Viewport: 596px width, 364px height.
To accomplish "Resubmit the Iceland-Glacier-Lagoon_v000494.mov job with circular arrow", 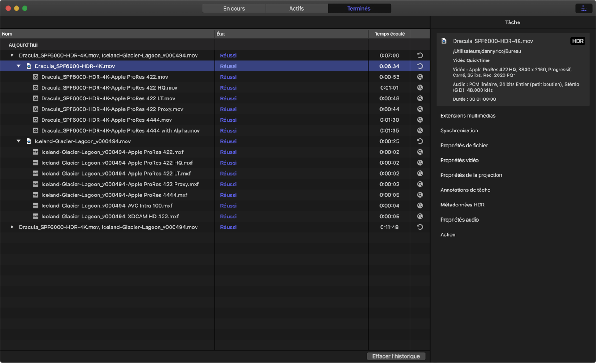I will pyautogui.click(x=420, y=141).
